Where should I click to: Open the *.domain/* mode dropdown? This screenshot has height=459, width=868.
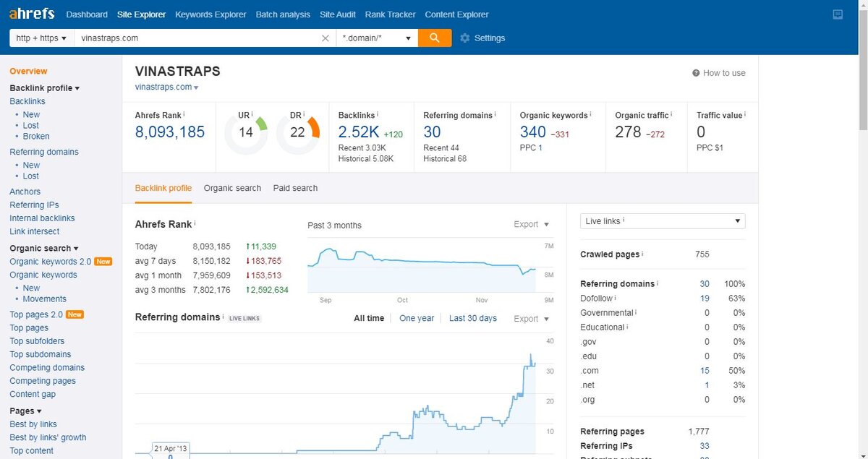377,38
